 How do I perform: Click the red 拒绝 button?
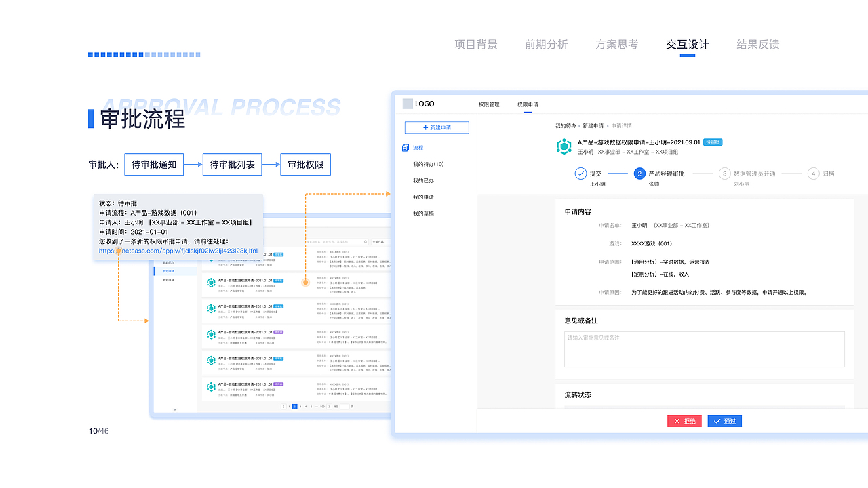coord(684,421)
